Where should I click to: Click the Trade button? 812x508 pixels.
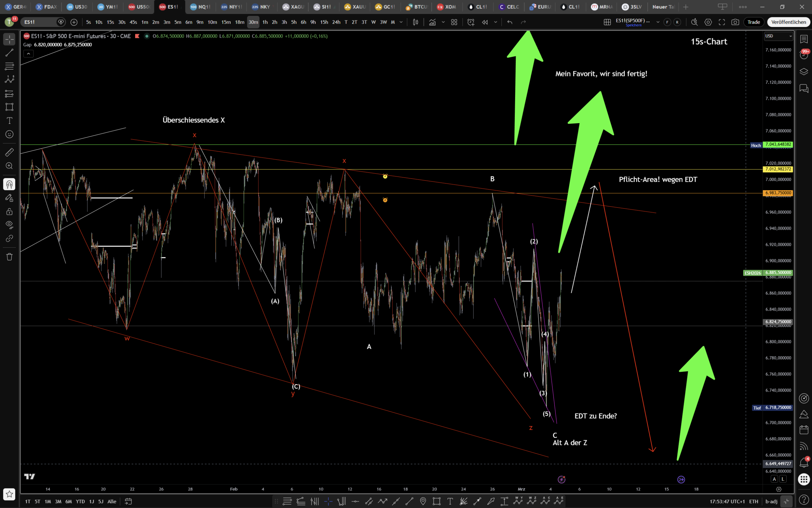(x=754, y=22)
